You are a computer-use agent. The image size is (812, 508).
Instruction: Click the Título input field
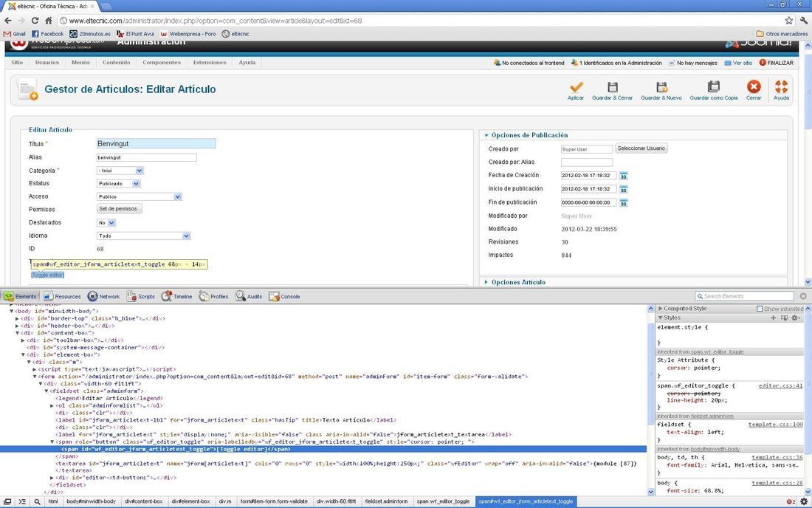coord(156,144)
